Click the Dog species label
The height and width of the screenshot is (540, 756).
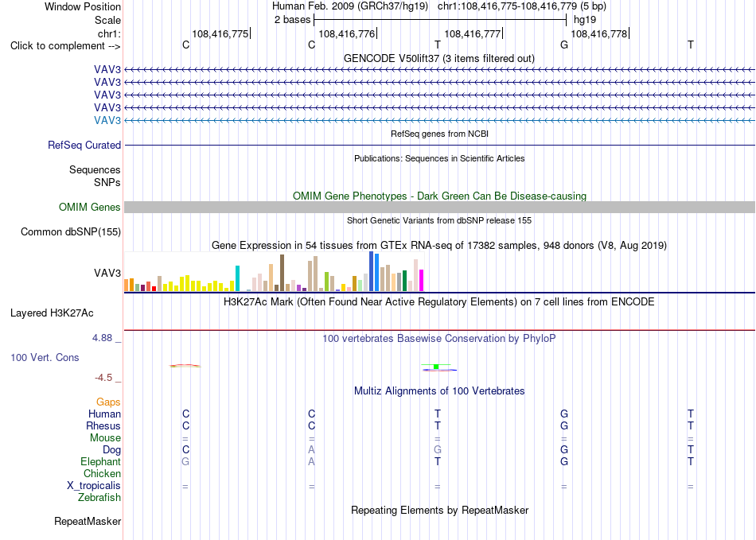point(111,450)
